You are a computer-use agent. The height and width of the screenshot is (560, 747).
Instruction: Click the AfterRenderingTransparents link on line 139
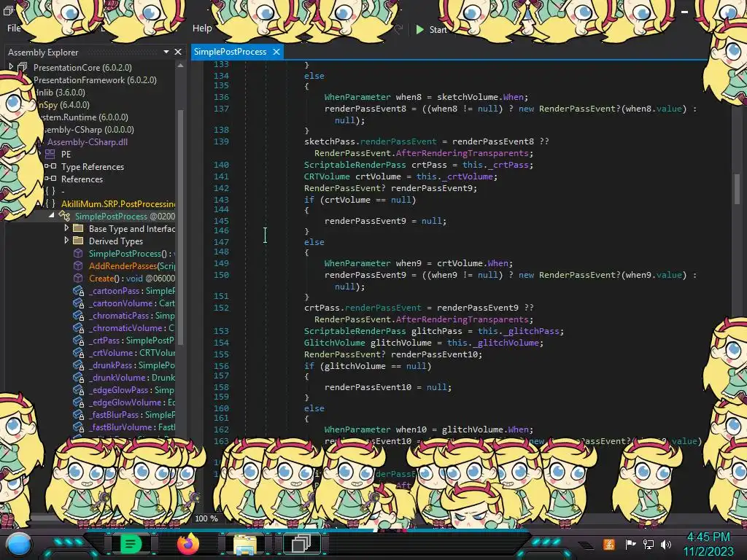click(x=462, y=153)
